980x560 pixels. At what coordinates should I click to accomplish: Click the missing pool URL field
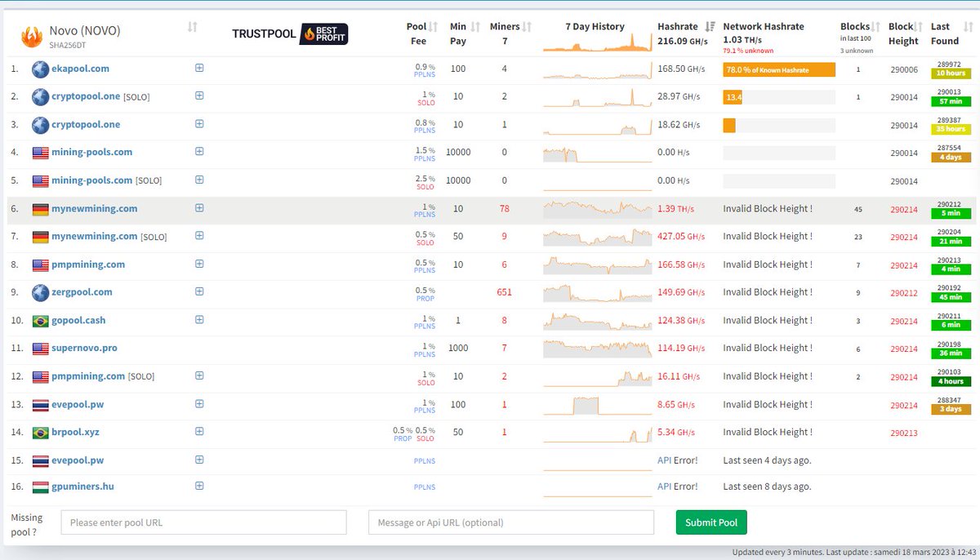(x=204, y=522)
